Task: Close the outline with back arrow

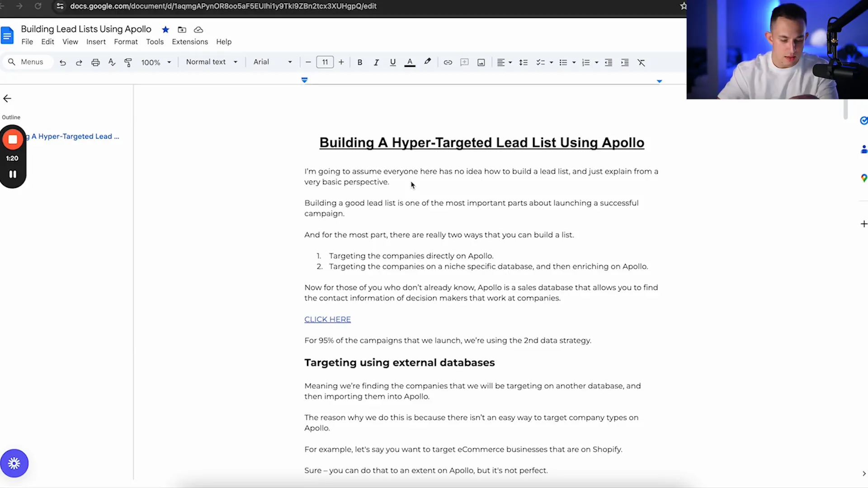Action: coord(7,99)
